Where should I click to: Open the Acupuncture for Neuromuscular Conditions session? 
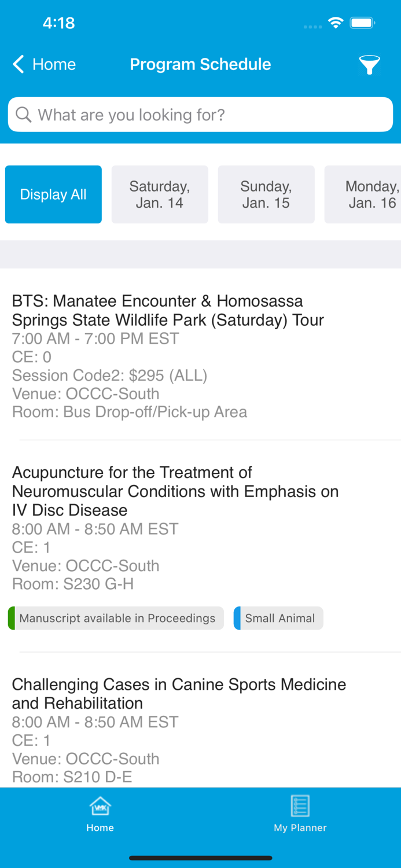point(175,491)
